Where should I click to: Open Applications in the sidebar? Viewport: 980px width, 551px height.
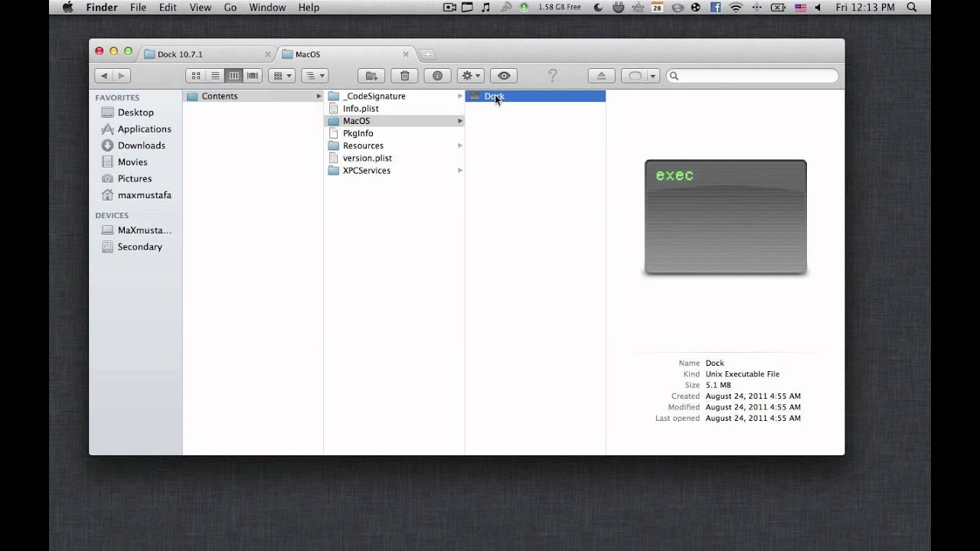tap(144, 129)
